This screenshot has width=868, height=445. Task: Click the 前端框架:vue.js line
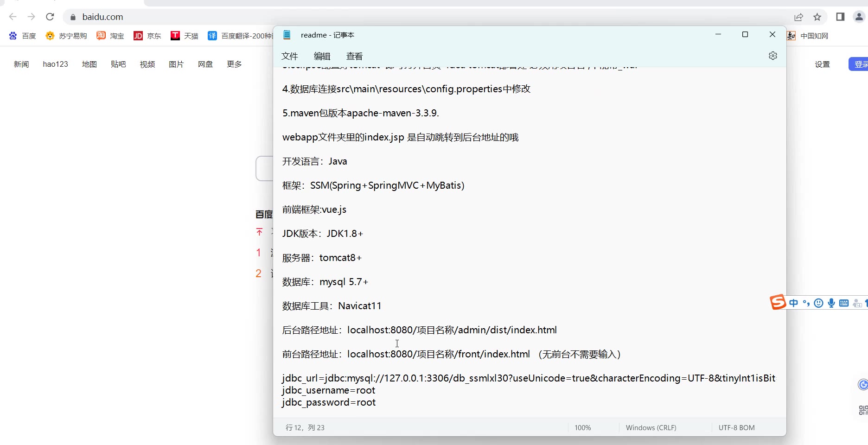click(x=314, y=210)
